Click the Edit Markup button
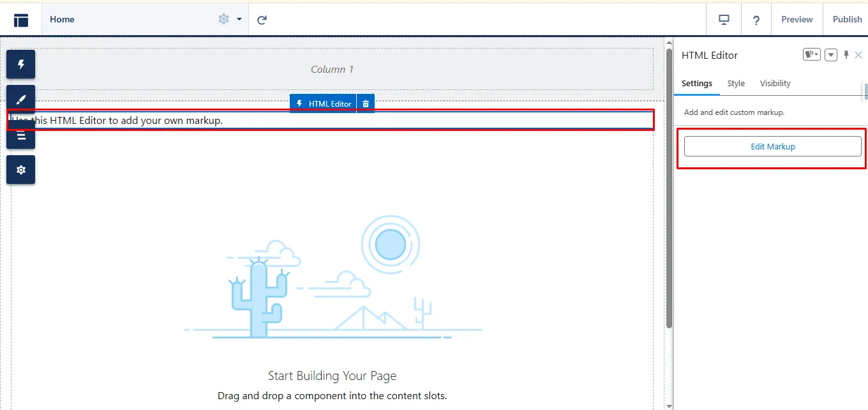Viewport: 868px width, 410px height. point(772,146)
